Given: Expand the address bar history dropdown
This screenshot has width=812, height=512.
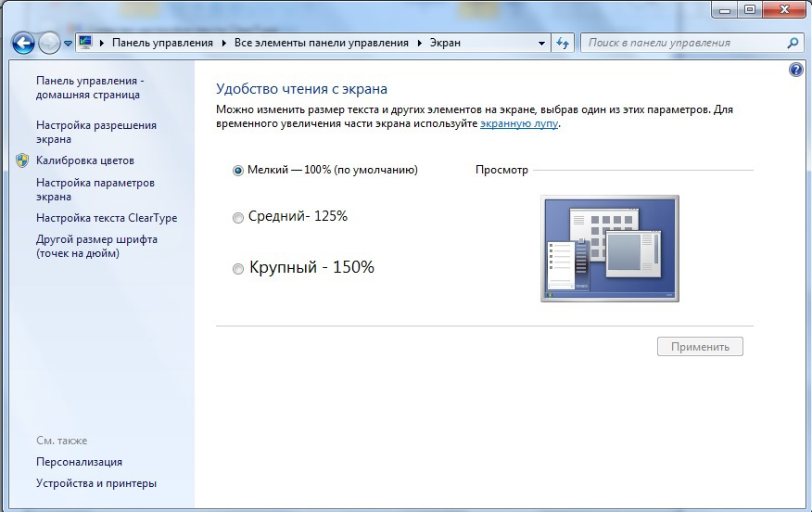Looking at the screenshot, I should click(542, 43).
